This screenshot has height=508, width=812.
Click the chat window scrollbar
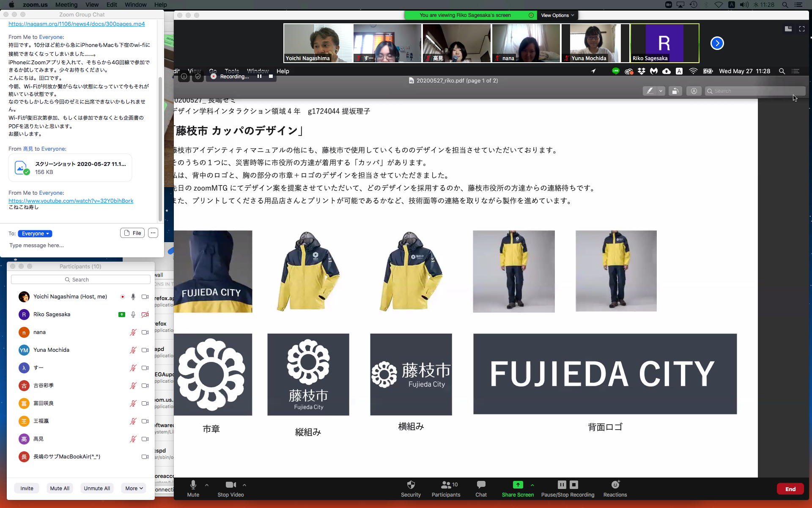pos(160,148)
